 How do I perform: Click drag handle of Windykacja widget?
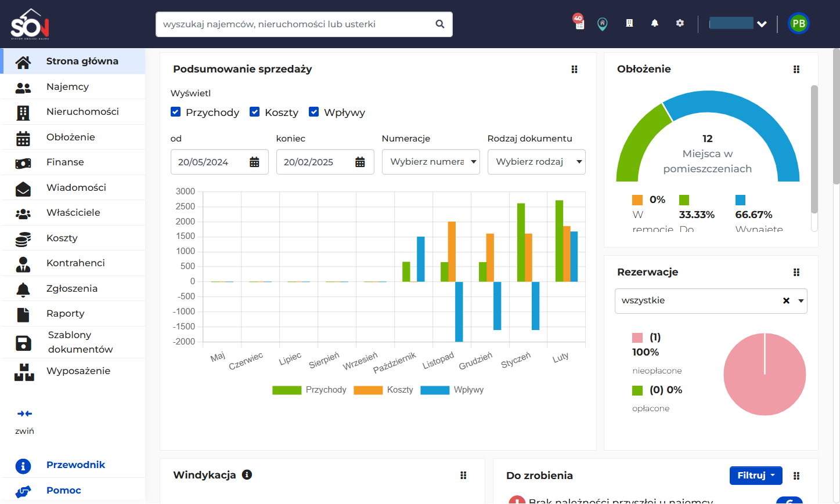(463, 475)
